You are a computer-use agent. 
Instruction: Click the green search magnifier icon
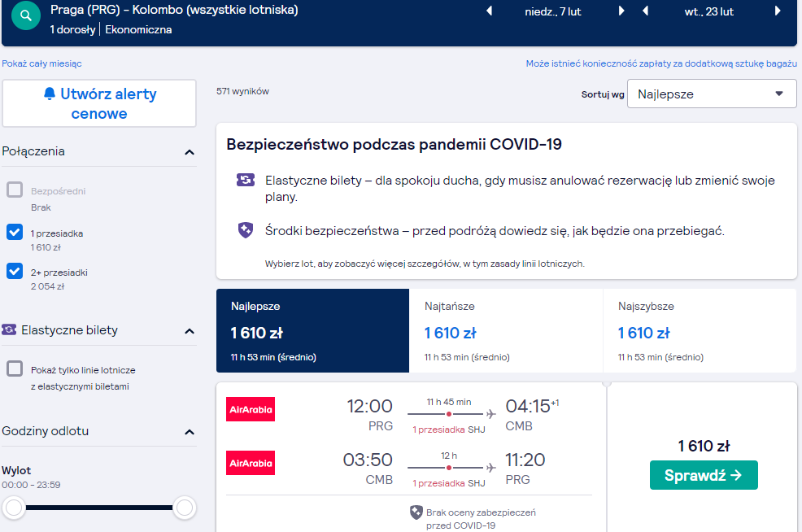coord(25,15)
